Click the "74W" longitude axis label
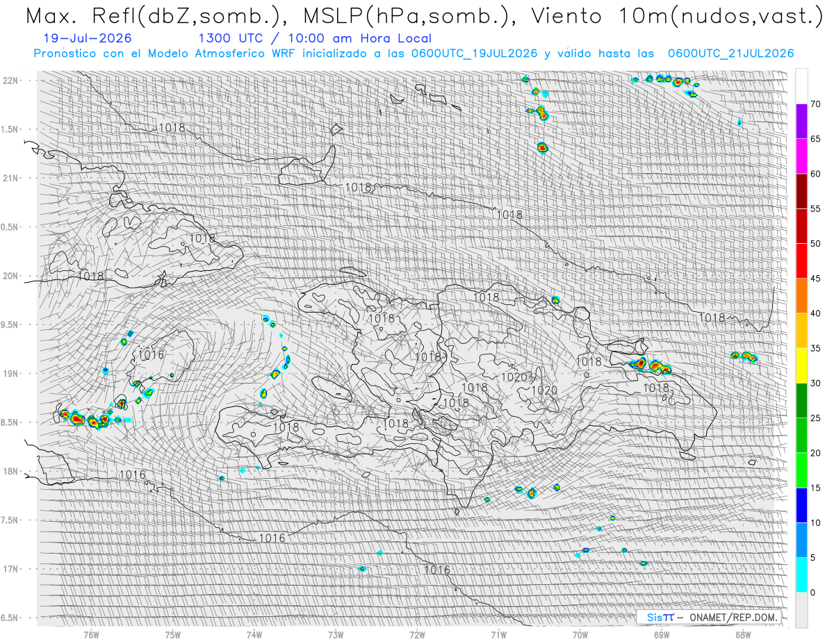 point(254,635)
